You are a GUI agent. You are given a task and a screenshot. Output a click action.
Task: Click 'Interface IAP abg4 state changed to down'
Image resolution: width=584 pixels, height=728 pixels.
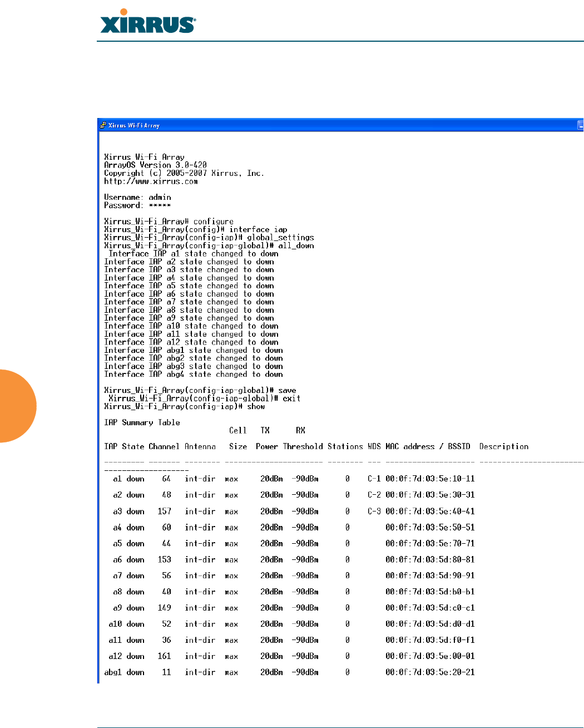(x=194, y=375)
